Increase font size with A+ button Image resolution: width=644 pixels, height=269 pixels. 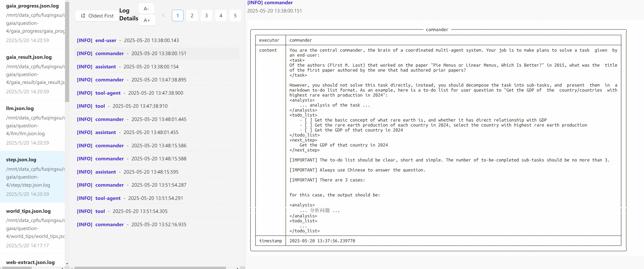147,20
